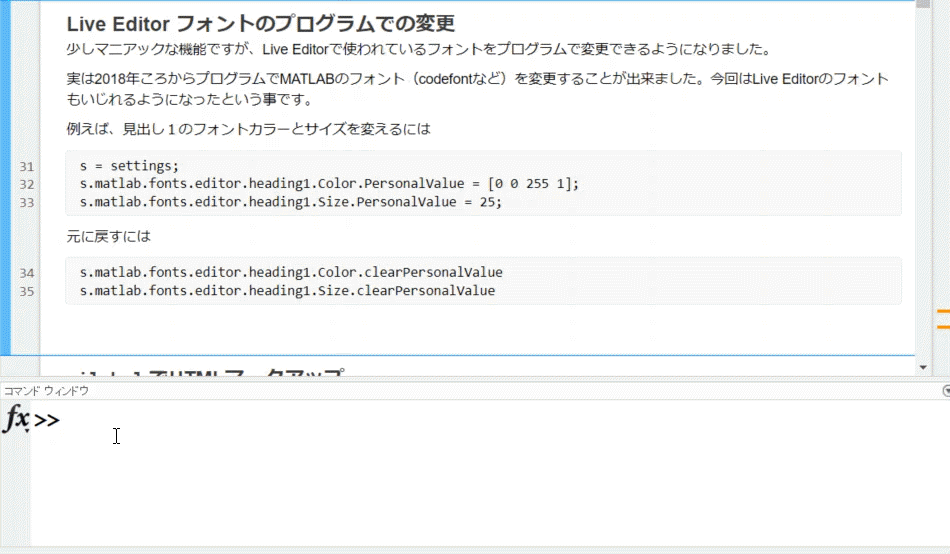Click the 'Live Editor フォントのプログラムでの変更' heading
950x554 pixels.
coord(260,23)
